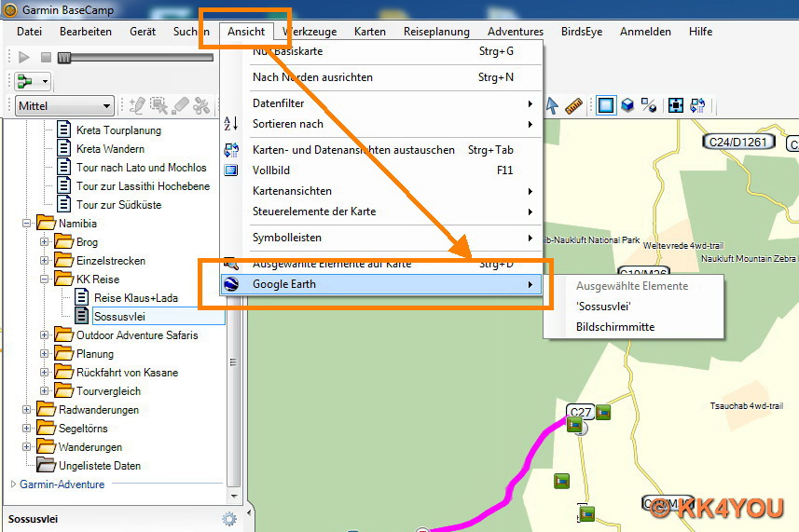Expand the Garmin-Adventure section triangle
The image size is (799, 532).
13,484
